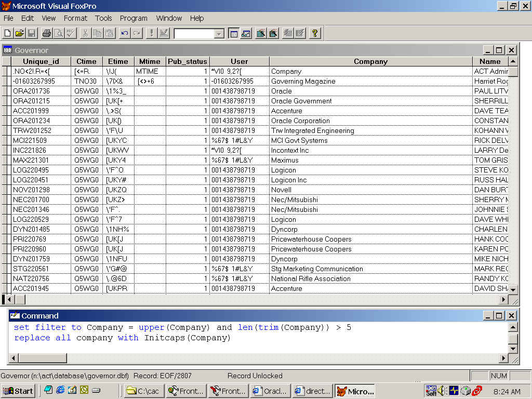Open the Command Window toolbar icon
Image resolution: width=532 pixels, height=399 pixels.
234,33
